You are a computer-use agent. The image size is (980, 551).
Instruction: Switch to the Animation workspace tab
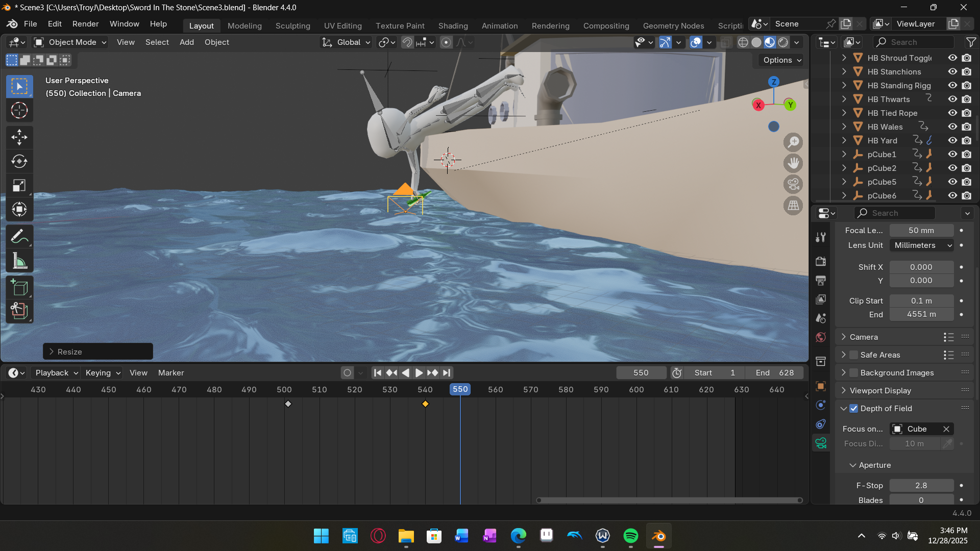[499, 26]
